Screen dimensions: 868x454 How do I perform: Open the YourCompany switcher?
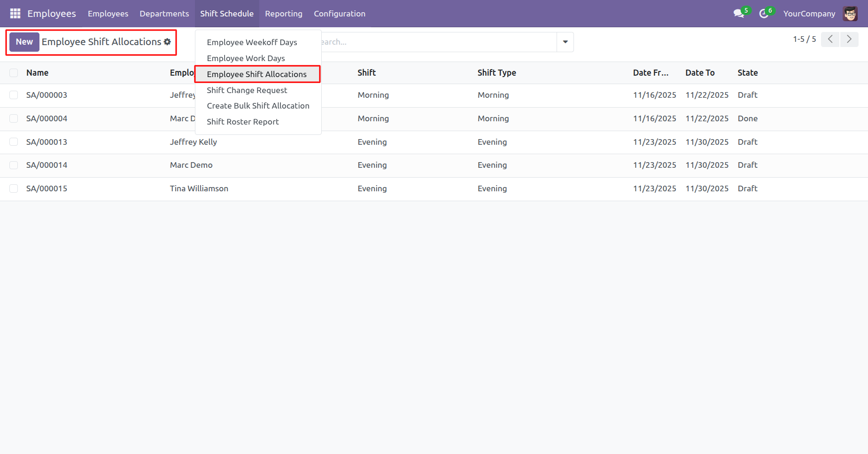pos(809,14)
